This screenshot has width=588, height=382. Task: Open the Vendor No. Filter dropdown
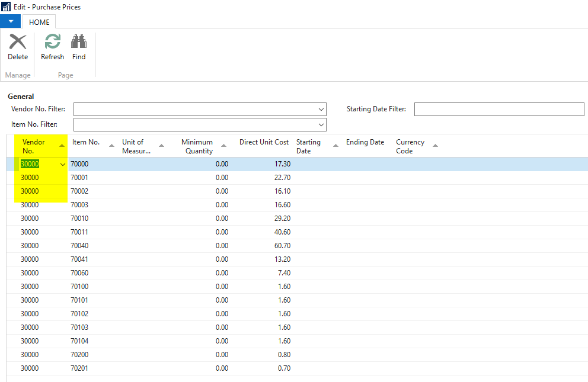point(321,109)
